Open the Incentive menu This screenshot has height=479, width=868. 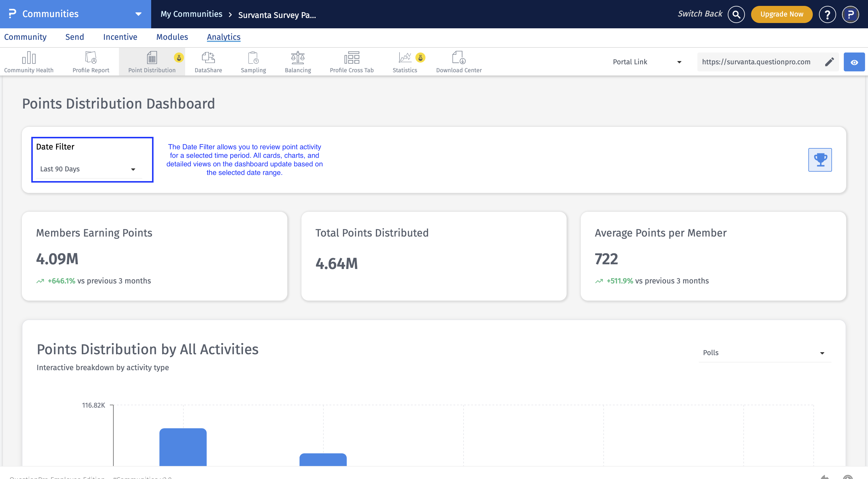click(120, 37)
